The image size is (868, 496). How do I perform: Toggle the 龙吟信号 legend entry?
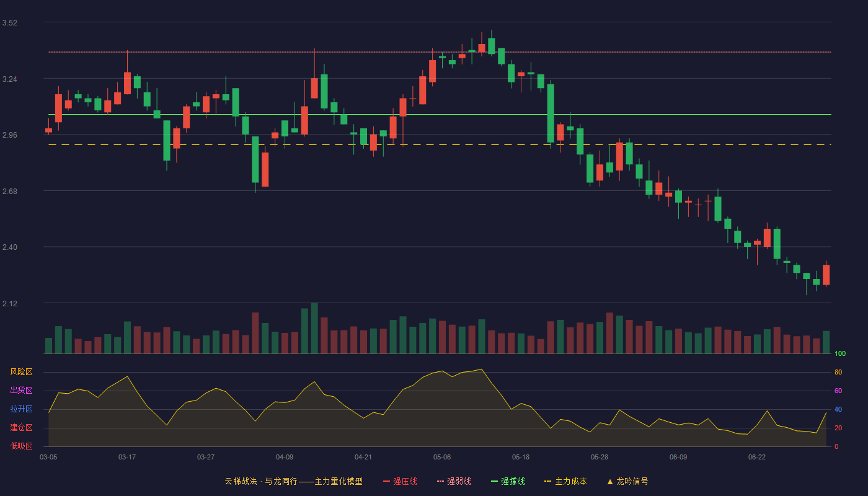click(x=627, y=481)
